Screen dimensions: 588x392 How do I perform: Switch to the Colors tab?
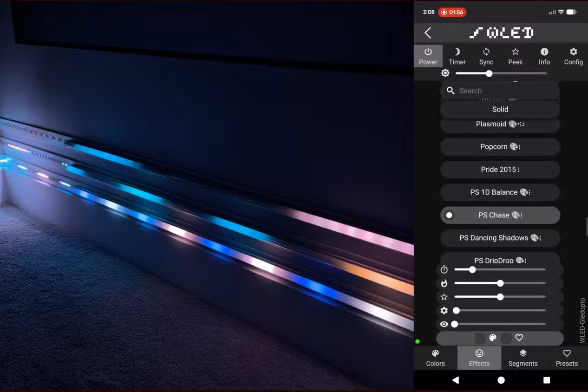pos(436,358)
